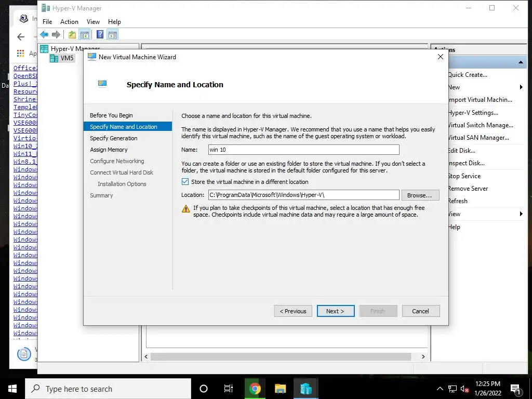Open the Help question mark toolbar icon
532x399 pixels.
(100, 34)
